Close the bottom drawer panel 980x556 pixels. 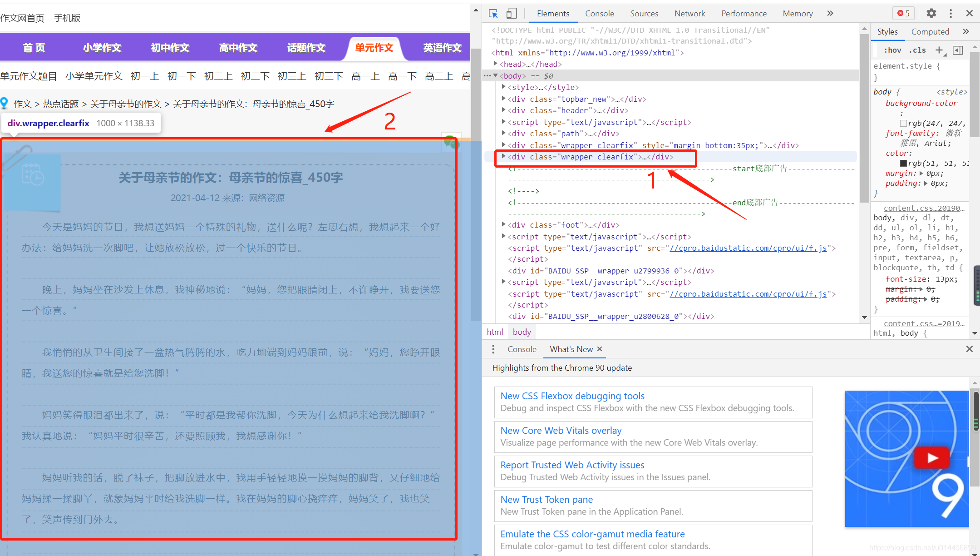click(x=970, y=349)
